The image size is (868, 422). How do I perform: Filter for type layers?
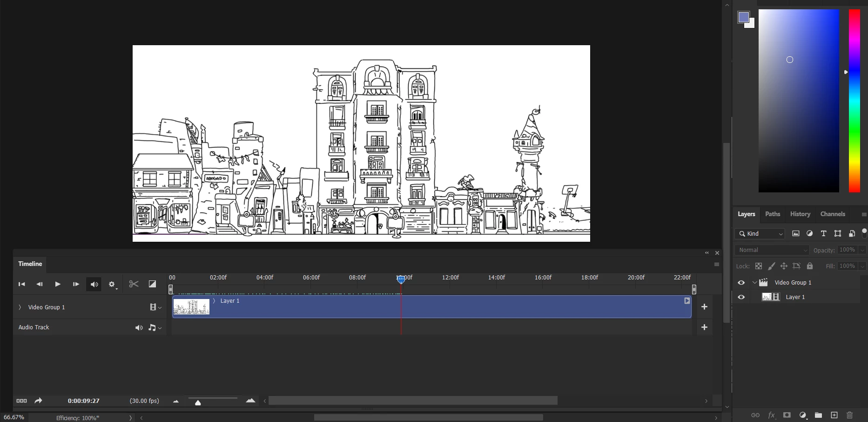[x=824, y=234]
